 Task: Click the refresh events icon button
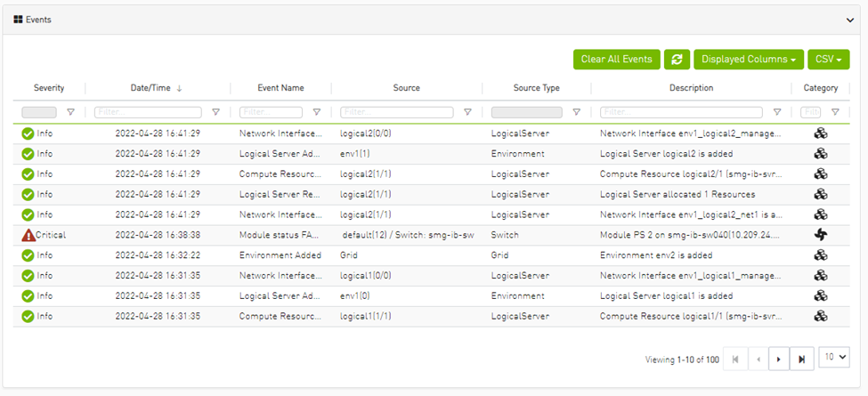tap(677, 60)
